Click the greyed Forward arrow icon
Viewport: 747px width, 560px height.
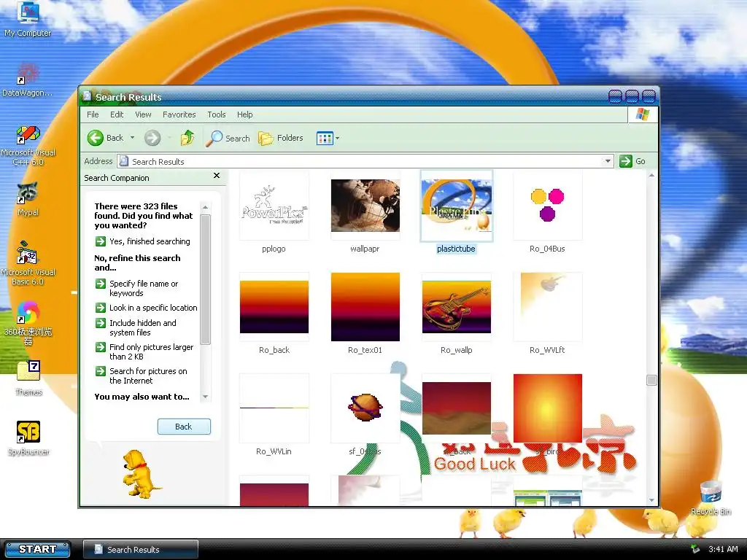(x=152, y=138)
